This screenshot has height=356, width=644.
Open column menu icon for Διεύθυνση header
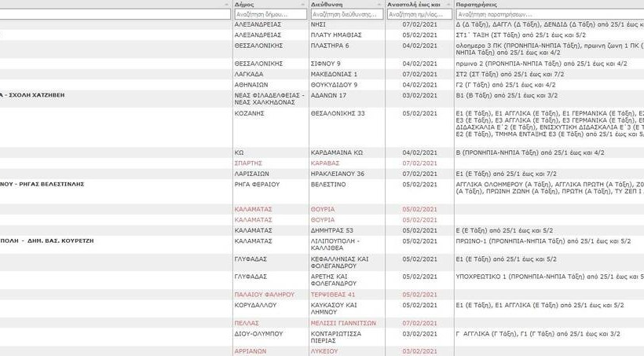(x=379, y=5)
